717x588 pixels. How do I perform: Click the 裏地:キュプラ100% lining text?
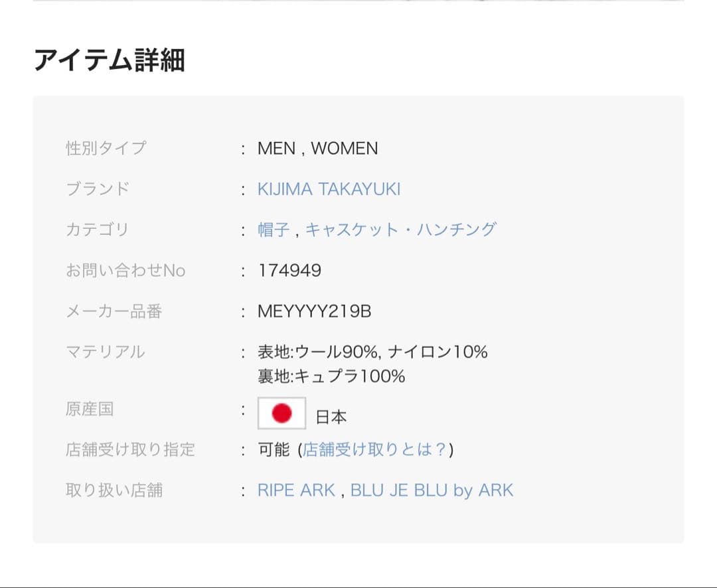click(331, 376)
